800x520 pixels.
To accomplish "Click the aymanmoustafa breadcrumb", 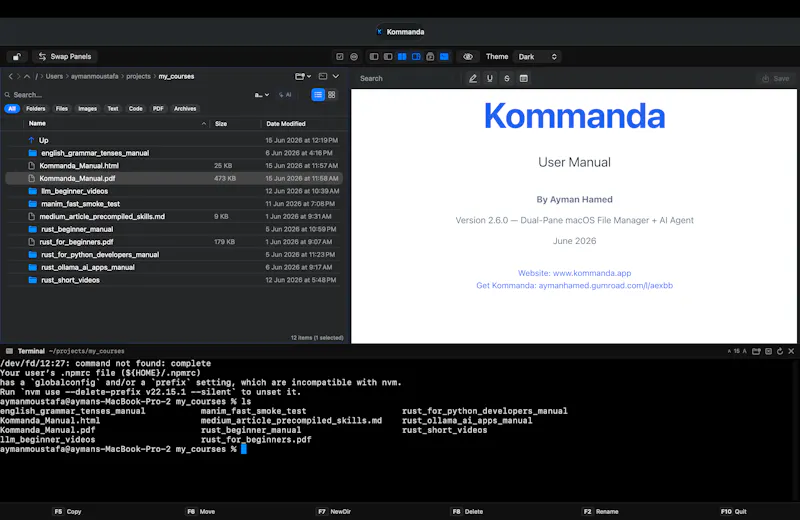I will (94, 77).
